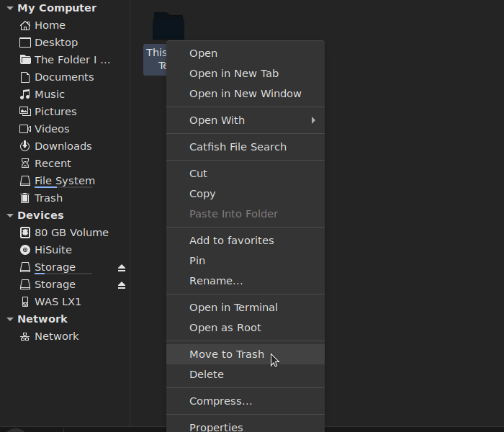
Task: Collapse the My Computer section
Action: [9, 9]
